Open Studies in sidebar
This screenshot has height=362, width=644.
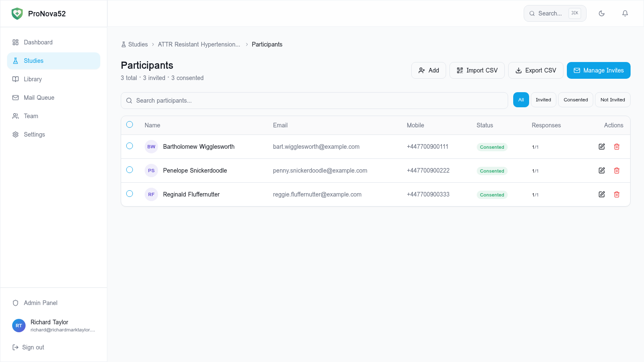tap(54, 61)
